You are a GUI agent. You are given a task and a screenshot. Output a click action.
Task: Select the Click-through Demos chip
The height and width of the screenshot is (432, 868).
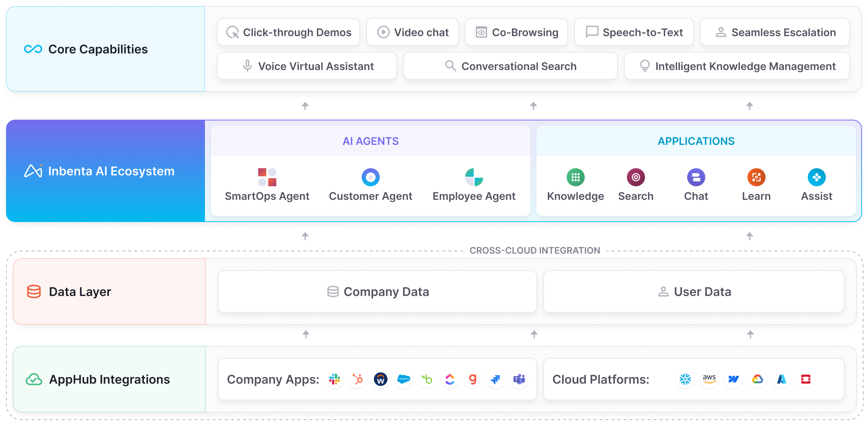click(289, 32)
